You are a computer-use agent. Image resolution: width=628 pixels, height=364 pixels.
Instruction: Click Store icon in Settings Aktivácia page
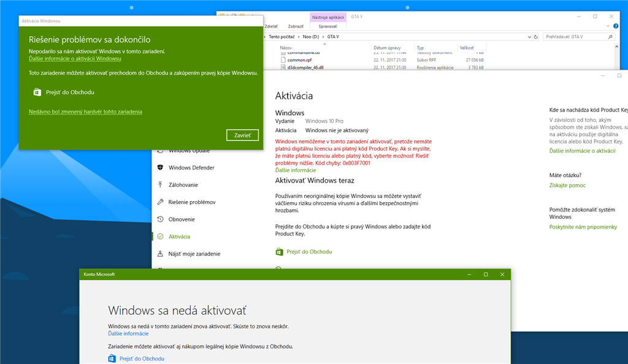point(279,252)
